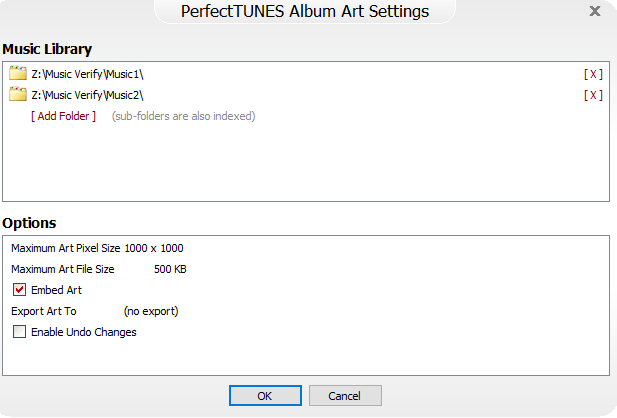Enable the Undo Changes checkbox
This screenshot has height=418, width=617.
(x=20, y=332)
